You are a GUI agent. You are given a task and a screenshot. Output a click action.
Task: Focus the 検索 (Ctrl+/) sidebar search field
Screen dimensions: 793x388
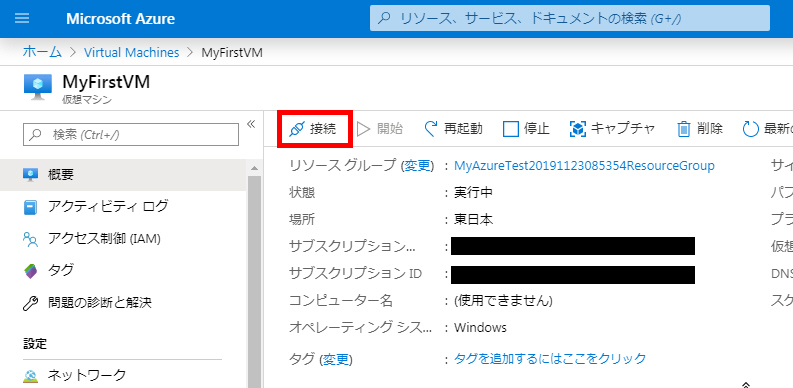coord(131,135)
